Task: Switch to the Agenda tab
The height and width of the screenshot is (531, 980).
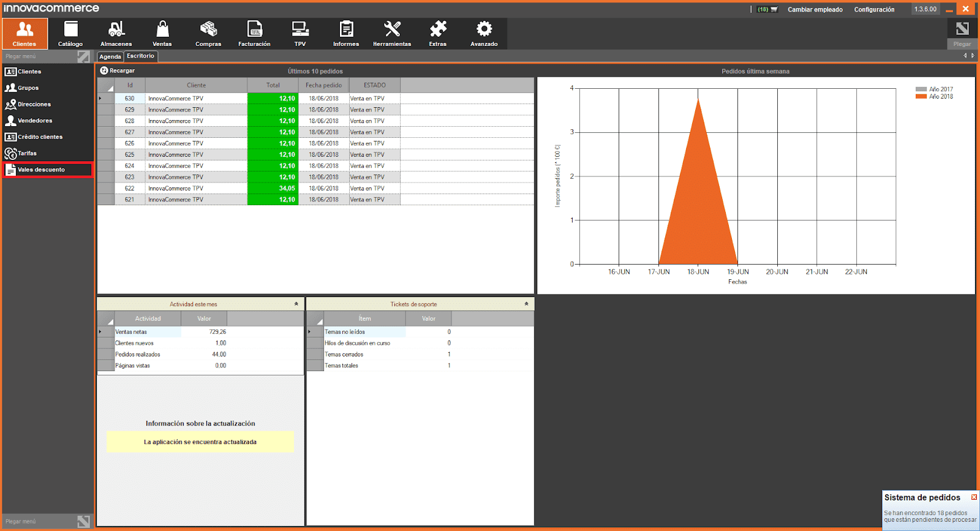Action: (x=110, y=57)
